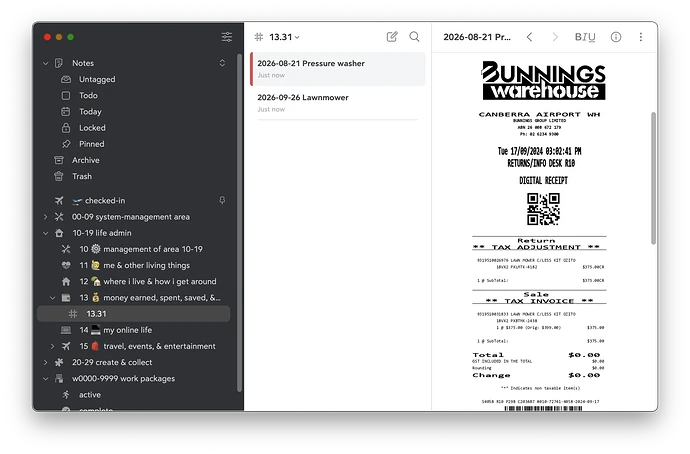
Task: Go forward with the right arrow
Action: (x=555, y=37)
